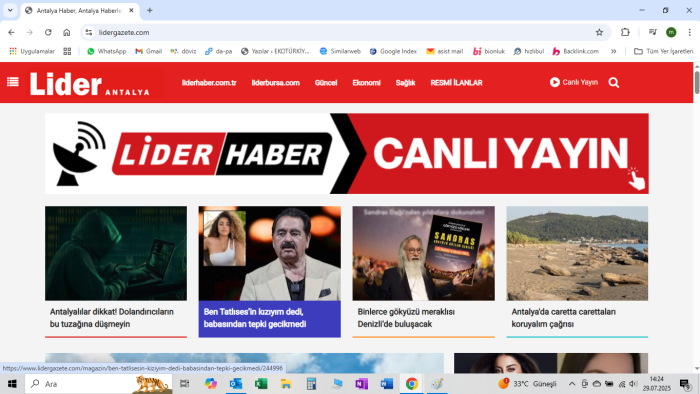Open Antalyalılar dikkat Dolandırıcıların headline
This screenshot has width=700, height=394.
tap(112, 318)
